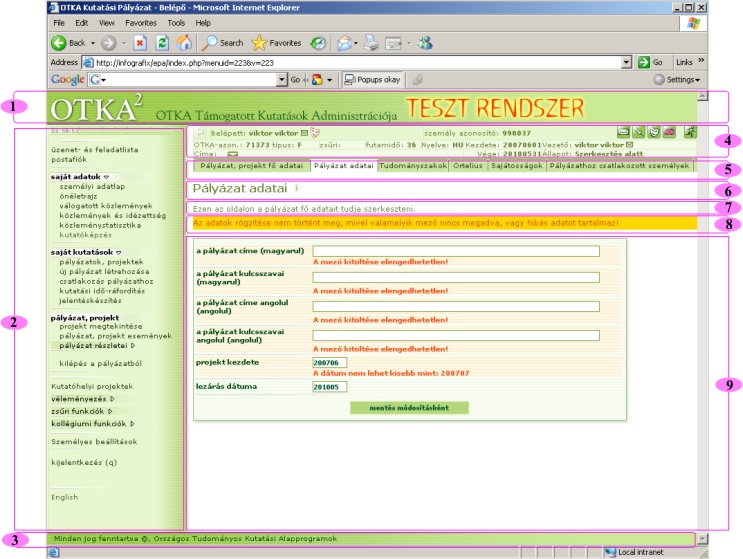Open the History clock icon
The width and height of the screenshot is (743, 559).
click(318, 43)
